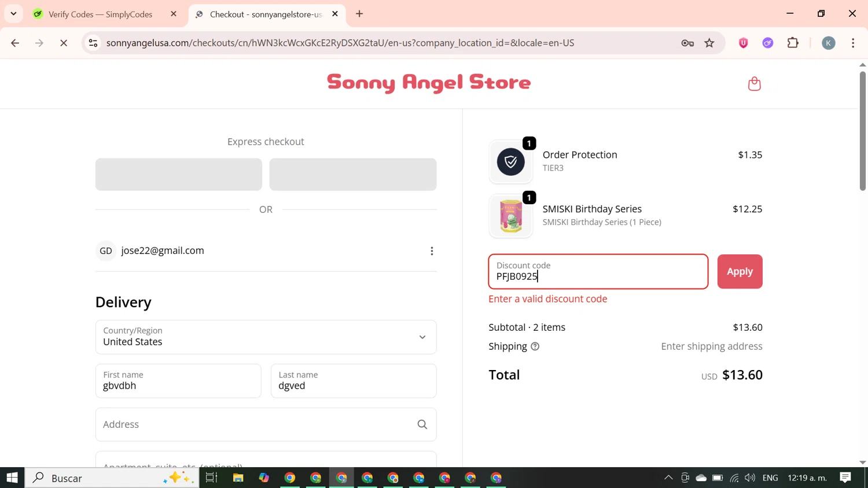Screen dimensions: 868x488
Task: Close the Verify Codes tab
Action: pos(174,14)
